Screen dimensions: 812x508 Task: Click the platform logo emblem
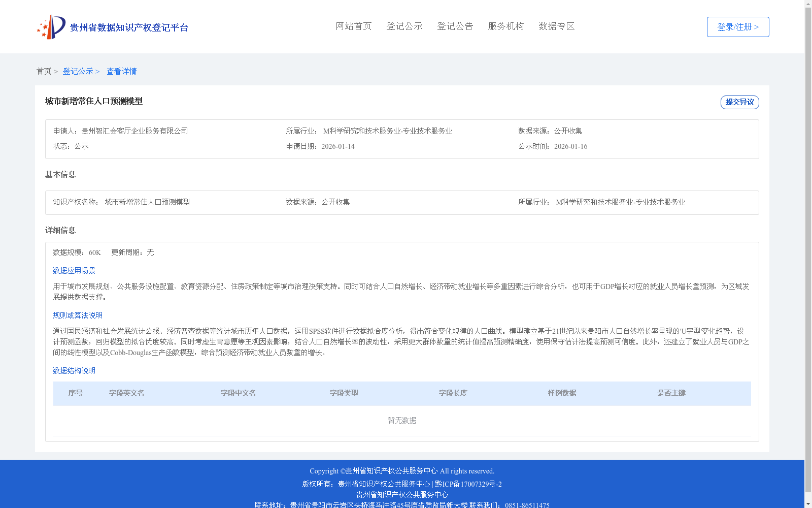pyautogui.click(x=51, y=27)
